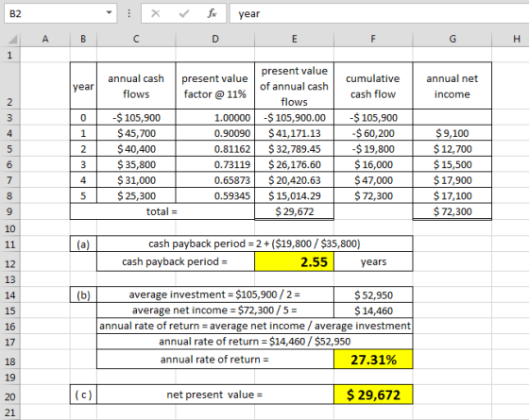The image size is (529, 420).
Task: Select column G header
Action: (x=452, y=39)
